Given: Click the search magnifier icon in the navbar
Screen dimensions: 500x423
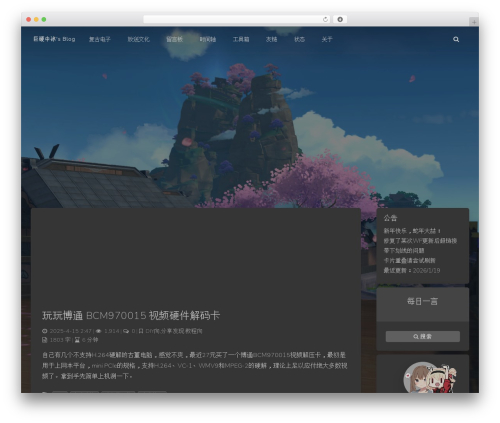Looking at the screenshot, I should pyautogui.click(x=456, y=39).
